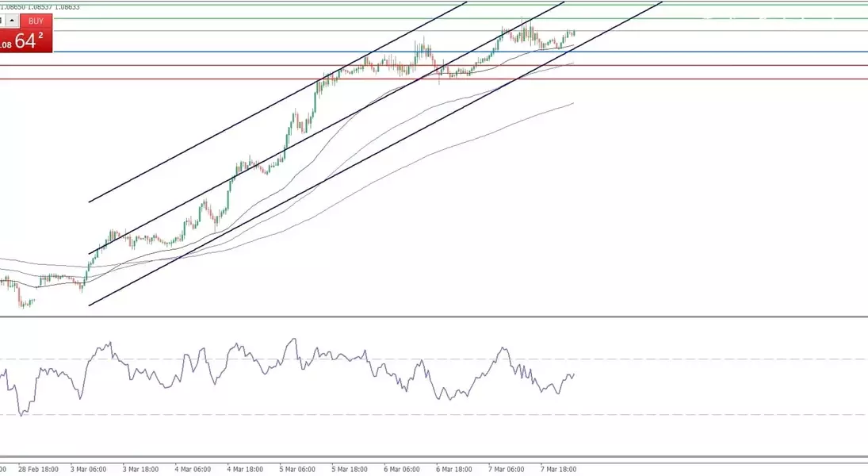Click the large buy price 64 panel
The width and height of the screenshot is (868, 476).
tap(26, 41)
